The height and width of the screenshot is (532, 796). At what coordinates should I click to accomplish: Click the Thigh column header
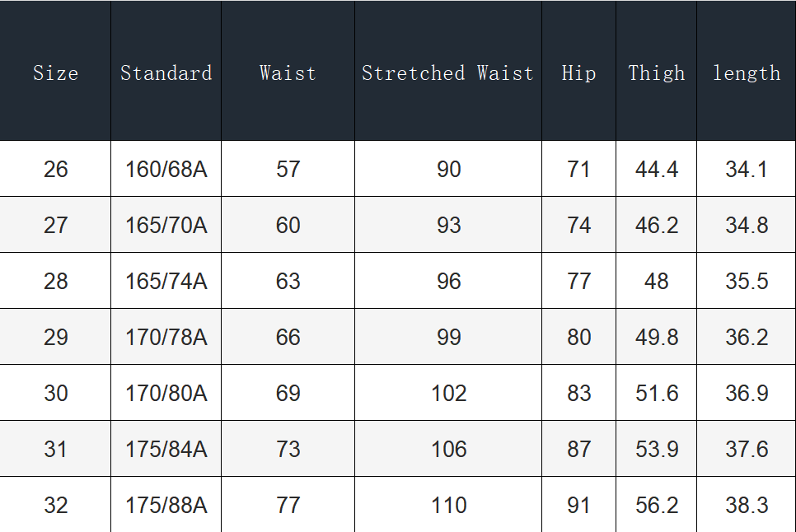(656, 73)
